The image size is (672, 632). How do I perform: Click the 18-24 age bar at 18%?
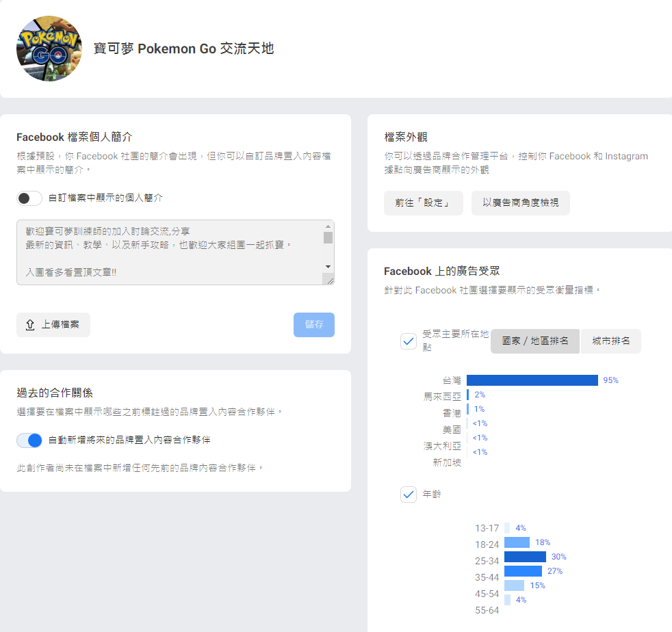click(517, 542)
